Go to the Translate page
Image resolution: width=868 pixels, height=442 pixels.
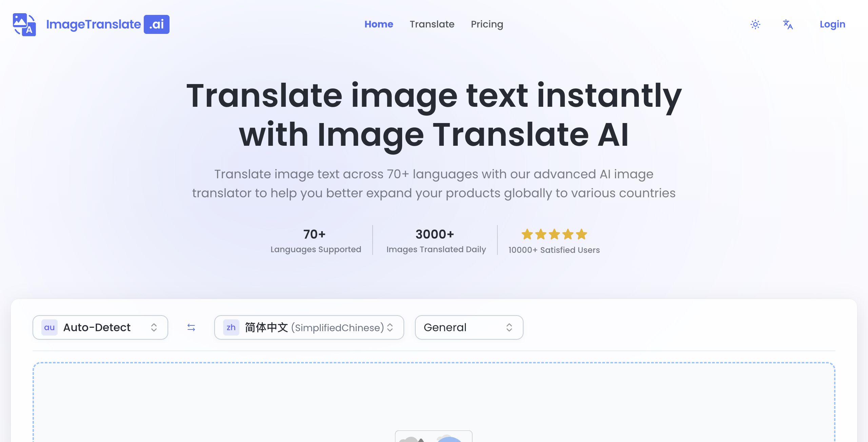click(x=432, y=24)
